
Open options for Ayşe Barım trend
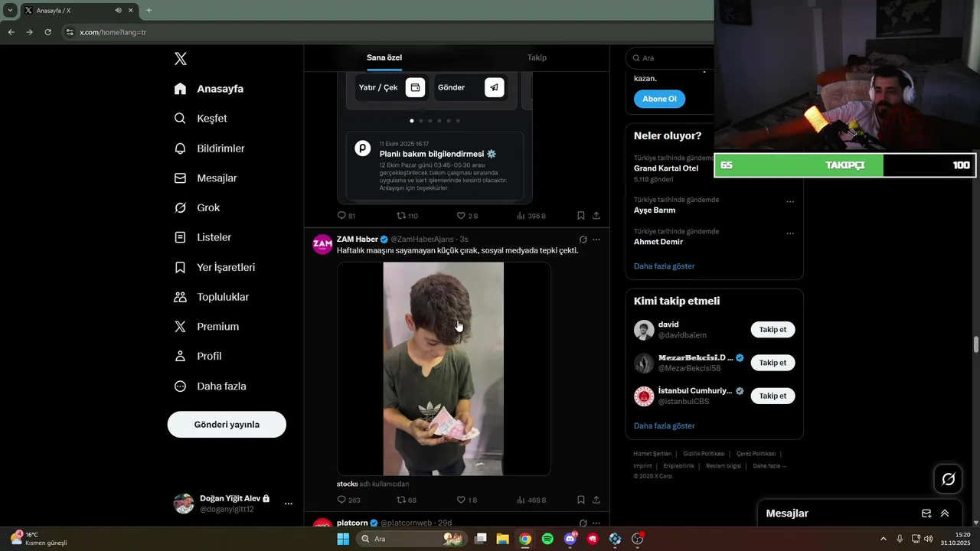click(x=790, y=202)
